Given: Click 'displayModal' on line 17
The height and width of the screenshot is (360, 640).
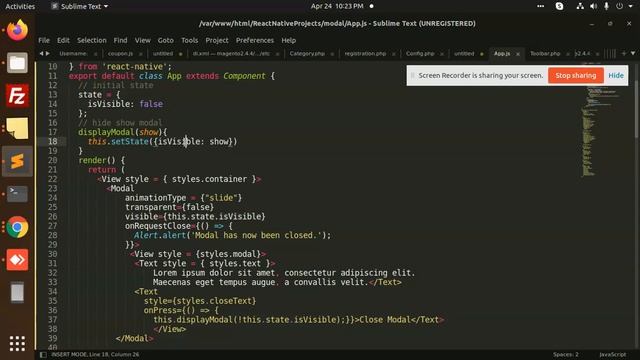Looking at the screenshot, I should [x=106, y=132].
